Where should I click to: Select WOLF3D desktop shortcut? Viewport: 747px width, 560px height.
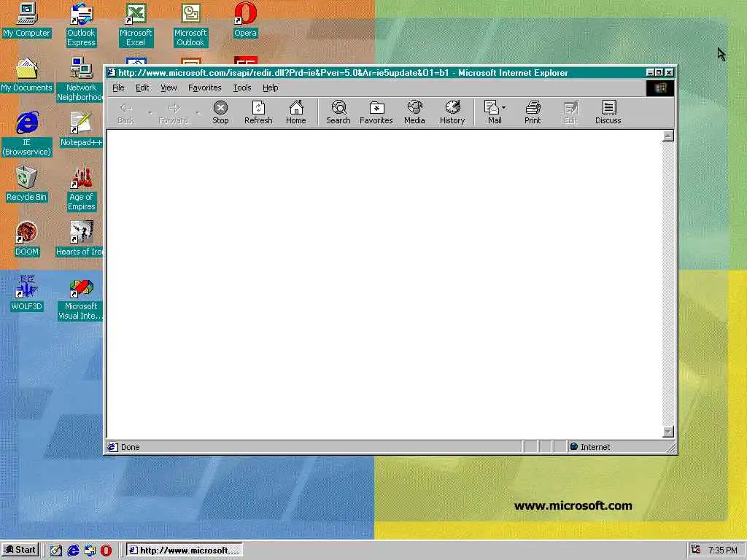[x=27, y=293]
